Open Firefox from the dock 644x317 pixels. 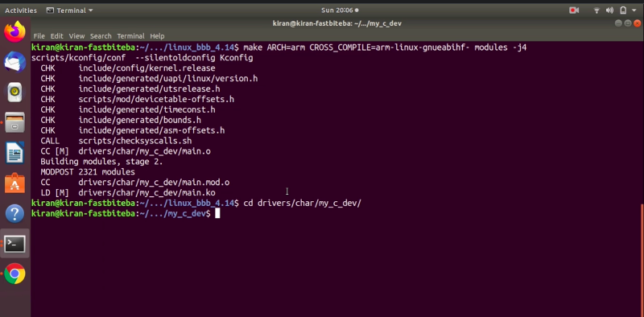14,32
